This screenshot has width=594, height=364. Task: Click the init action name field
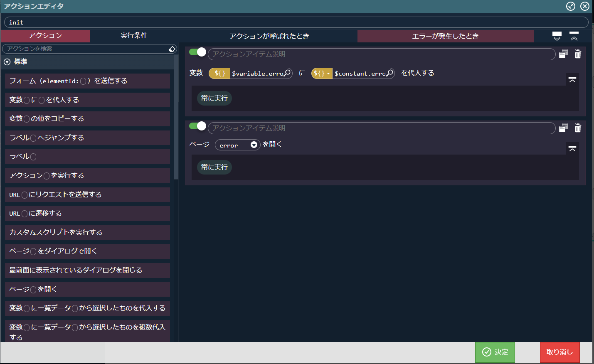[x=296, y=22]
